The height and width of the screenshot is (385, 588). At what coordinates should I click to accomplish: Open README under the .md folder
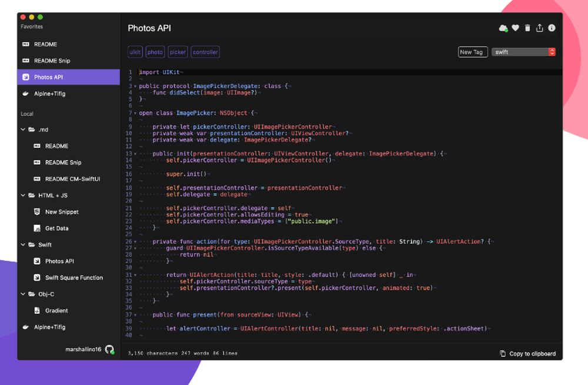[x=69, y=146]
